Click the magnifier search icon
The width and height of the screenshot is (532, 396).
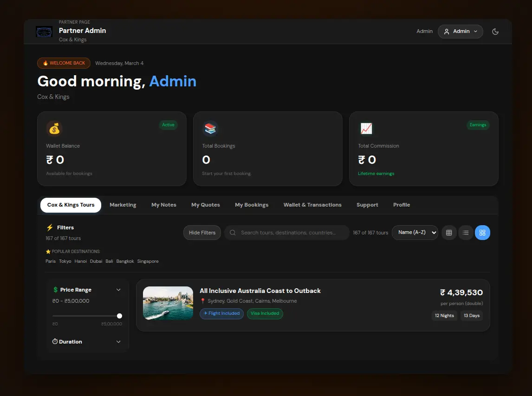click(x=233, y=233)
